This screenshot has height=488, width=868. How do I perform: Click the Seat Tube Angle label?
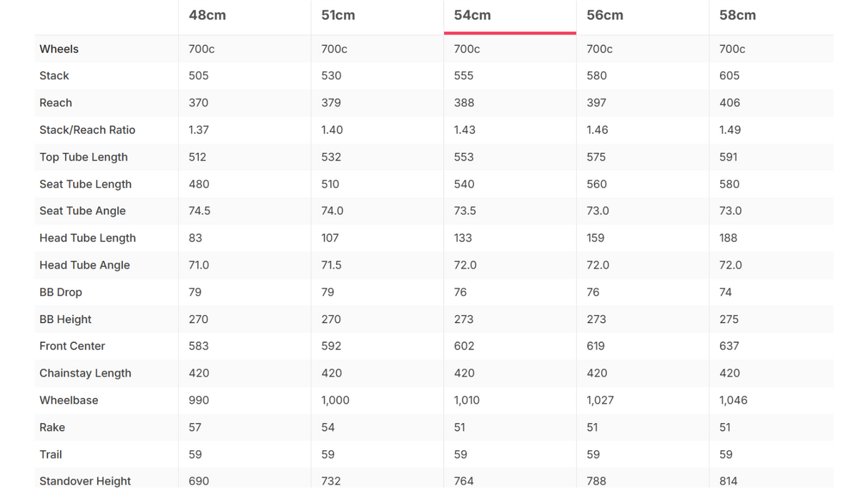coord(82,211)
